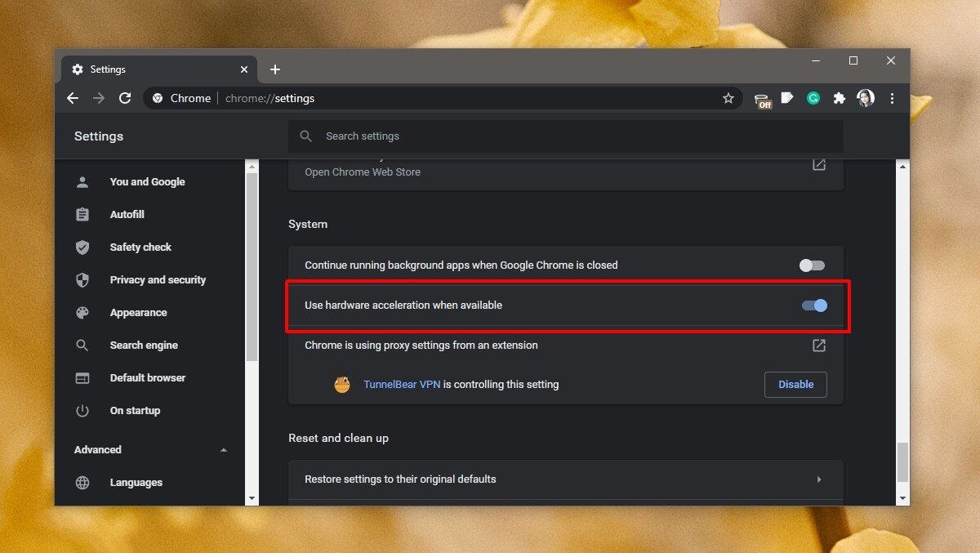Open You and Google section

[147, 182]
